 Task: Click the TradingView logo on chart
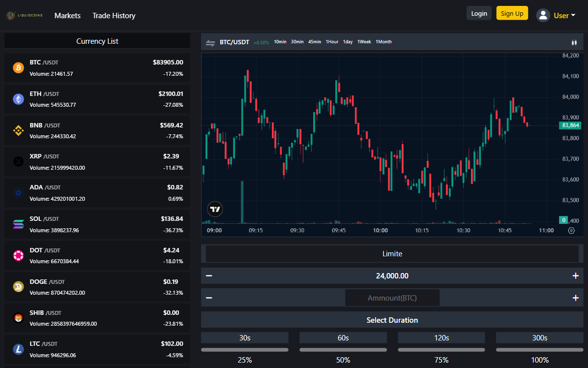coord(215,209)
